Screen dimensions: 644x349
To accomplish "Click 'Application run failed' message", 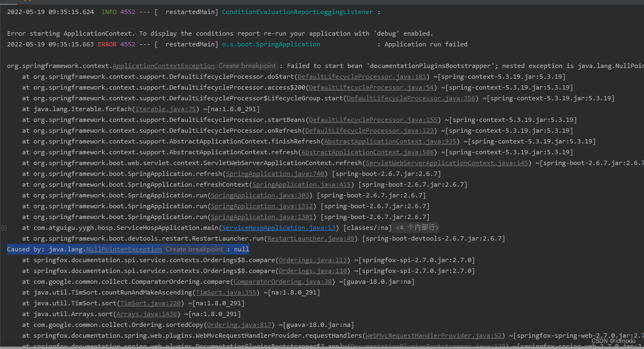I will coord(426,44).
